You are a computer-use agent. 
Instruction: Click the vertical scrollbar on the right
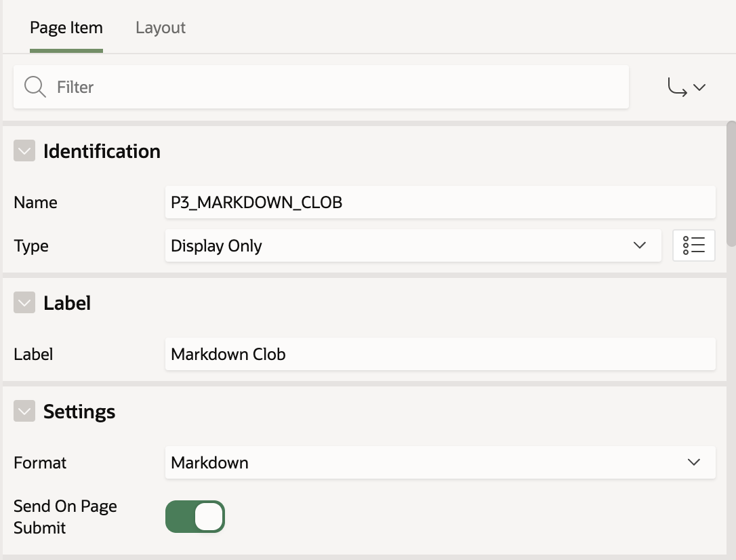(731, 183)
